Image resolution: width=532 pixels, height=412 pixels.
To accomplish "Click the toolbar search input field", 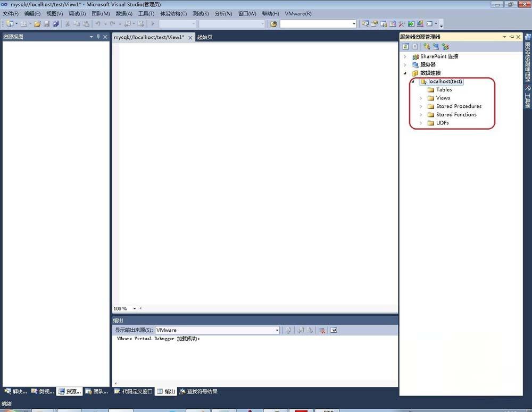I will [x=315, y=24].
